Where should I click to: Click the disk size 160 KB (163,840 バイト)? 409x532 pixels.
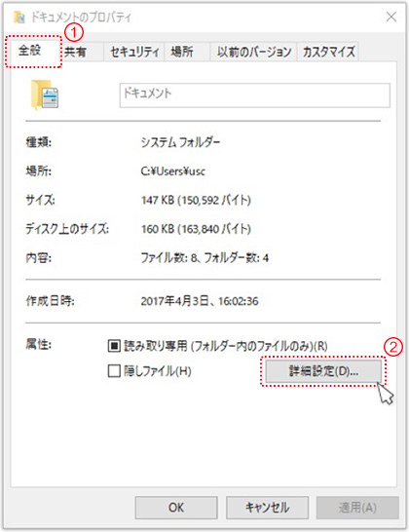pyautogui.click(x=196, y=229)
